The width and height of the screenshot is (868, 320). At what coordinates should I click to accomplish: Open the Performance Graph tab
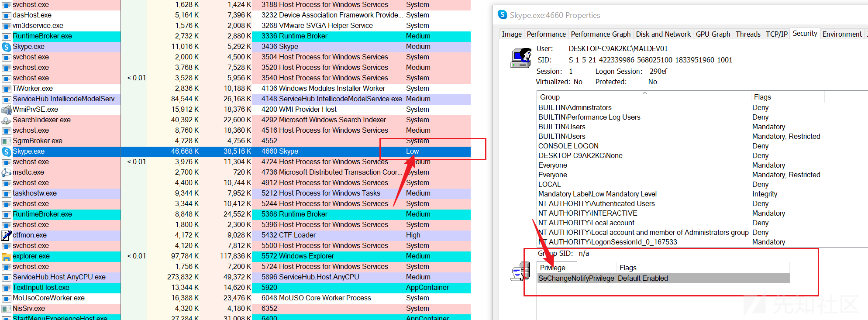pos(600,34)
